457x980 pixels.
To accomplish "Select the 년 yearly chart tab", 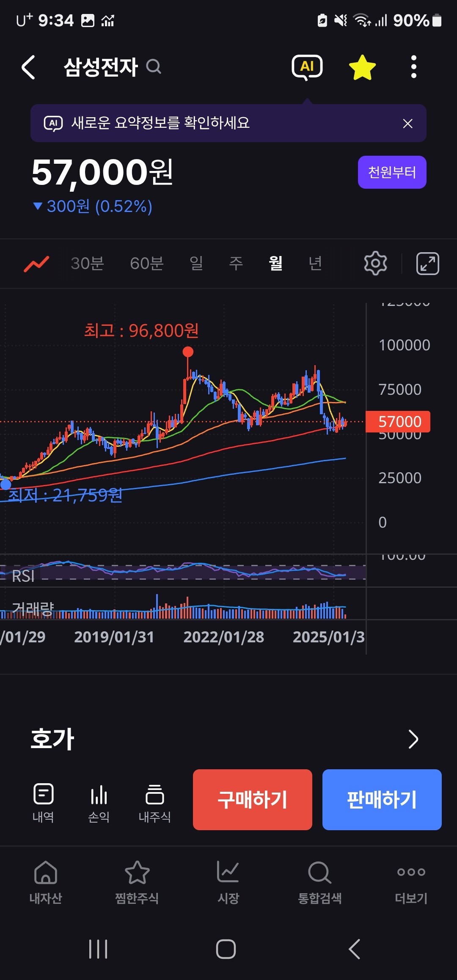I will click(x=315, y=263).
